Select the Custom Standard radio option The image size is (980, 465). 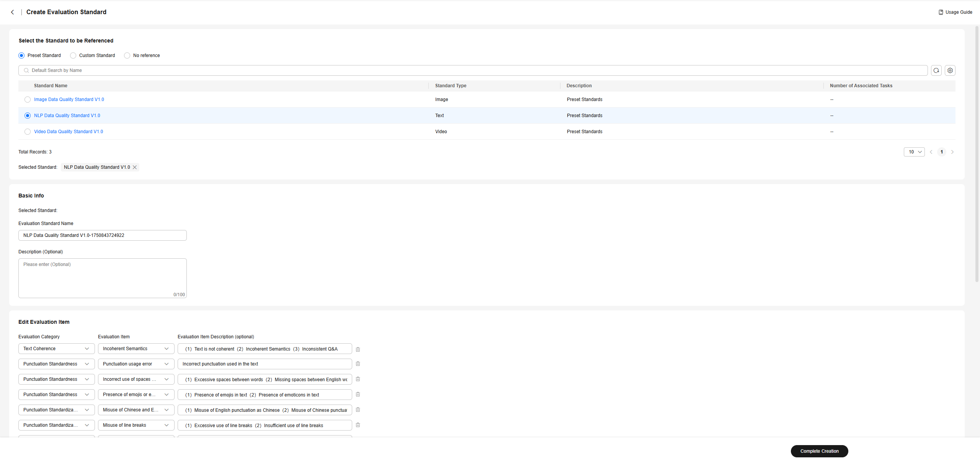pyautogui.click(x=73, y=55)
